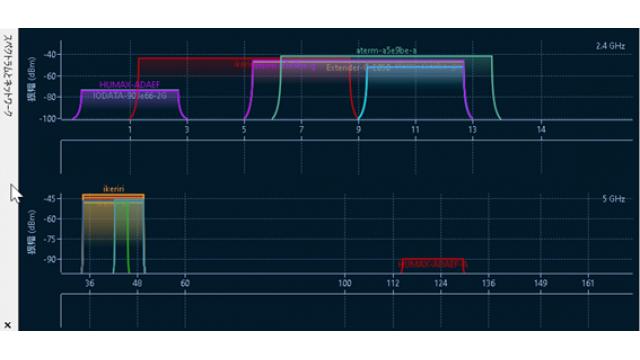Viewport: 640px width, 360px height.
Task: Click channel 36 on the 5 GHz axis
Action: [90, 283]
